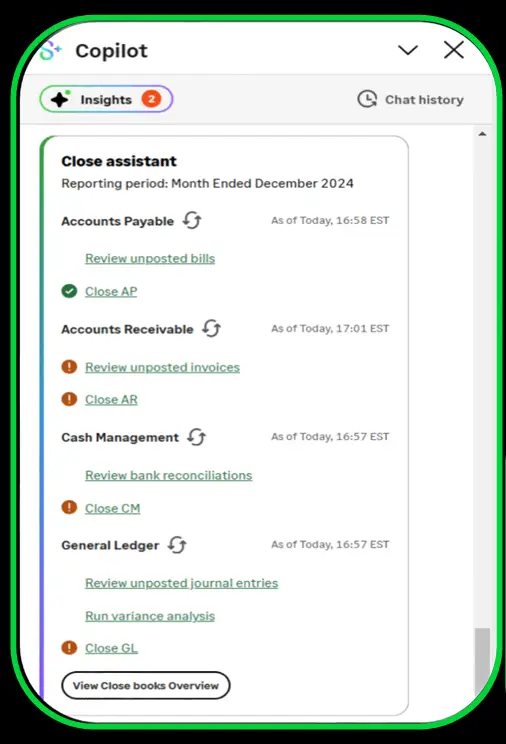Screen dimensions: 506x744
Task: Refresh the Cash Management section
Action: [x=197, y=437]
